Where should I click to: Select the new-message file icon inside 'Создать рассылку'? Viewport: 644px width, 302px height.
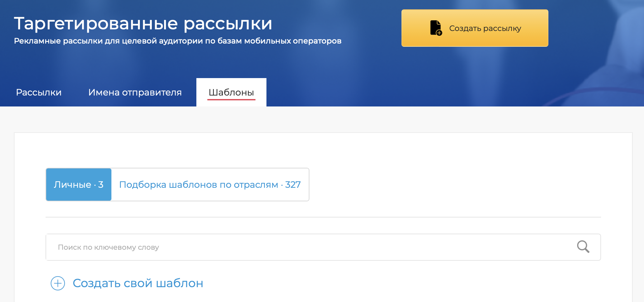click(x=435, y=28)
